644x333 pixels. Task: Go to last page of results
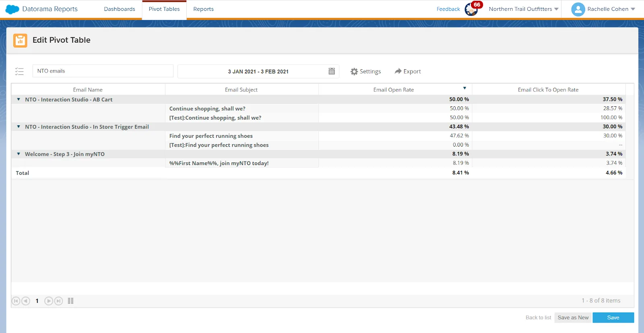(59, 301)
